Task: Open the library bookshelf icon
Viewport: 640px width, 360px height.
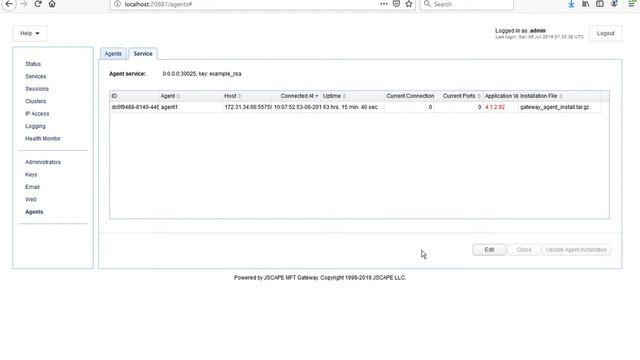Action: (586, 4)
